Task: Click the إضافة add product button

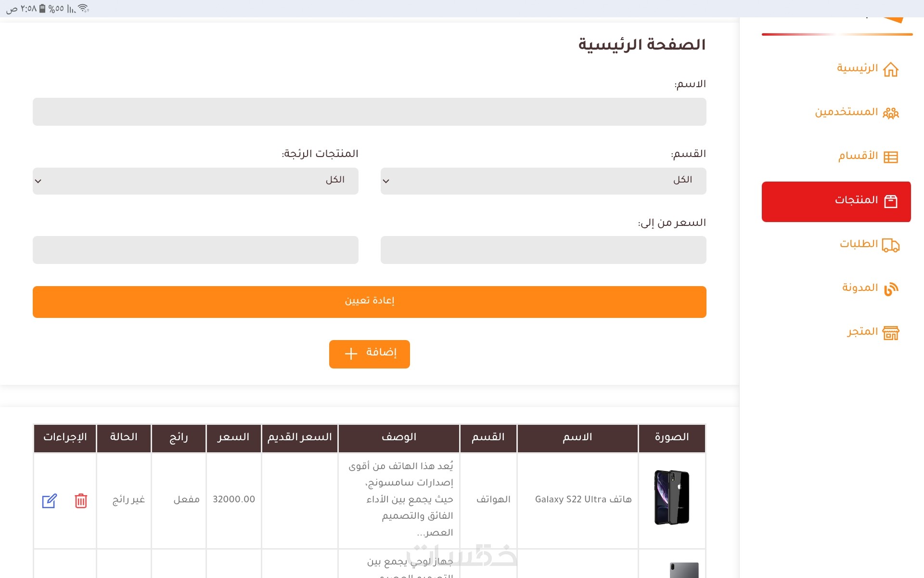Action: pos(369,354)
